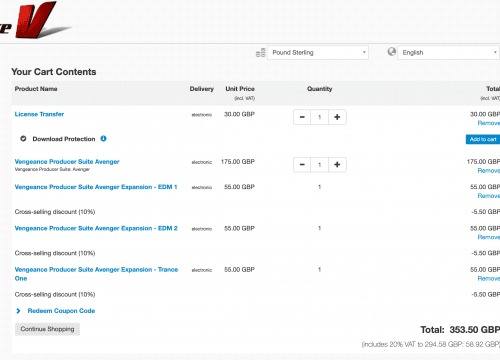Screen dimensions: 500x360
Task: Open the License Transfer product link
Action: click(39, 114)
